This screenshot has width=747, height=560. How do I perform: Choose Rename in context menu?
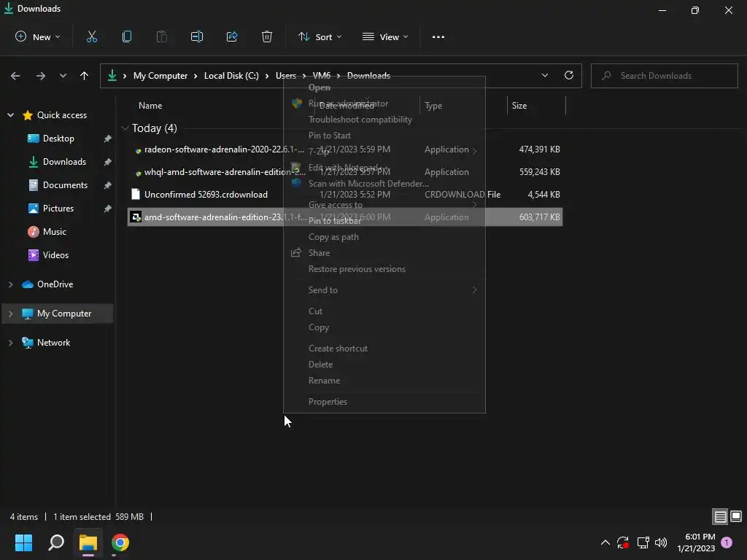[x=384, y=381]
